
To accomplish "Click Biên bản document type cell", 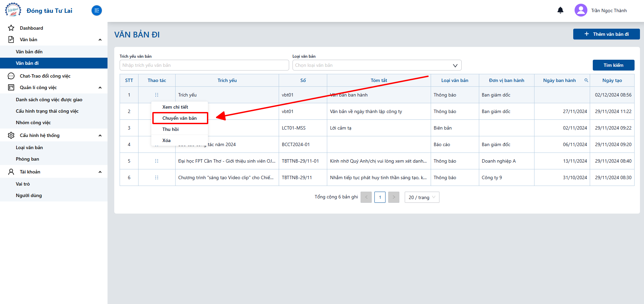I will pos(455,128).
